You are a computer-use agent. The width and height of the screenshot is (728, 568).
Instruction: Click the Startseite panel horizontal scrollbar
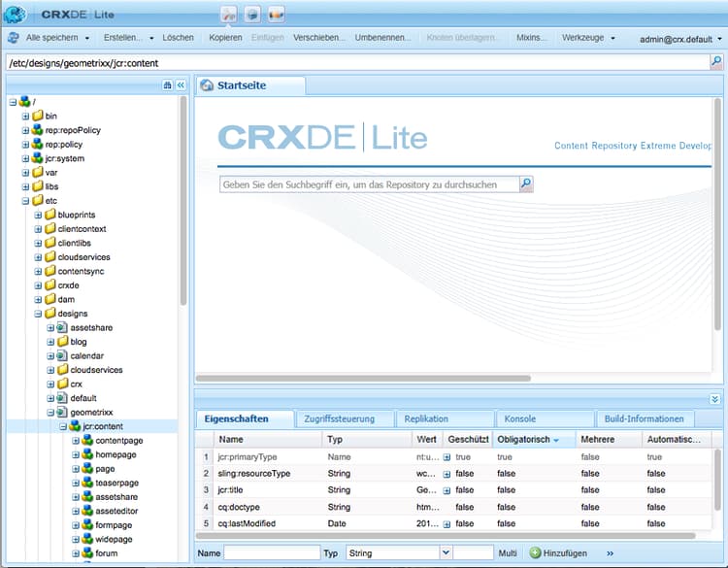363,378
